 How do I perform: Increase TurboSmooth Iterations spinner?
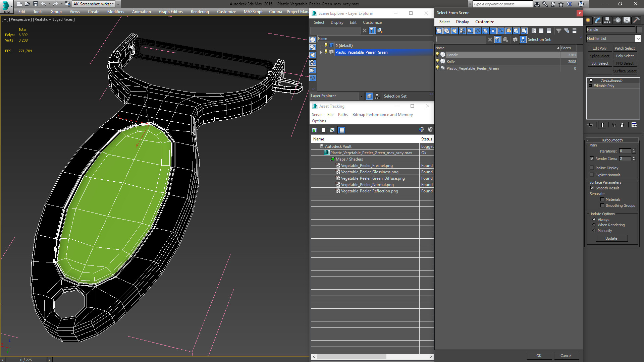[634, 150]
